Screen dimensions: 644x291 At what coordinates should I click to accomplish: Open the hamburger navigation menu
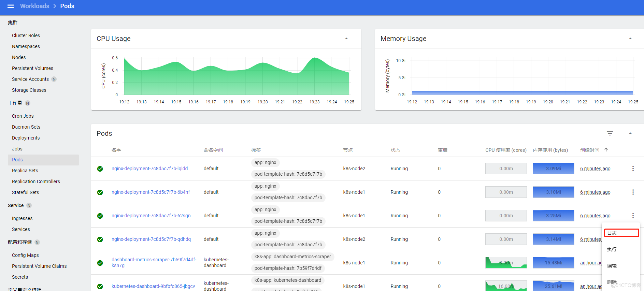[x=11, y=6]
